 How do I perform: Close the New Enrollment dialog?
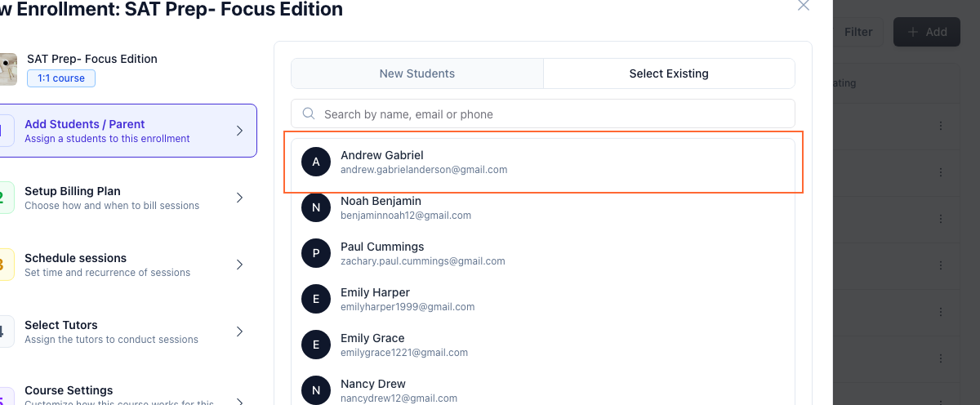(804, 5)
